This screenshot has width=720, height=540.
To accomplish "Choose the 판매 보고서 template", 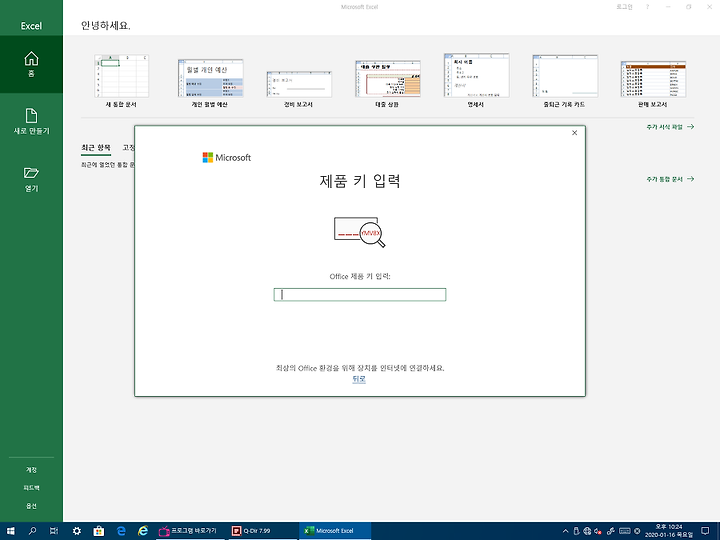I will point(652,84).
